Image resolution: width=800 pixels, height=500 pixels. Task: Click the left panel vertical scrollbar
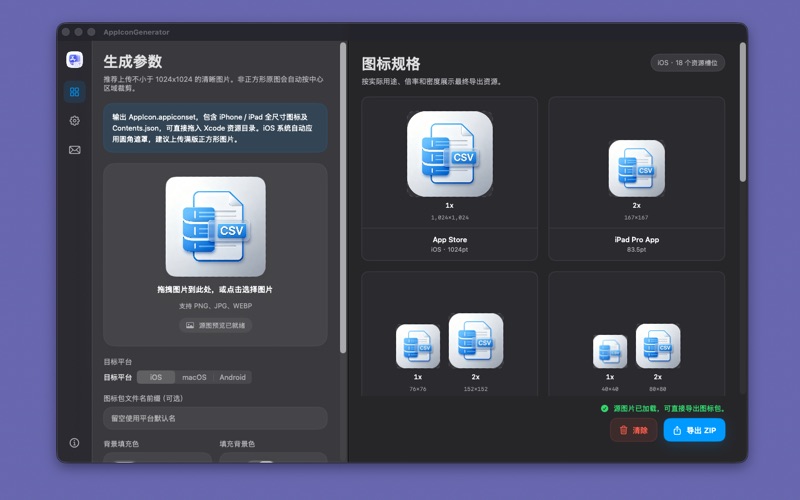point(343,198)
